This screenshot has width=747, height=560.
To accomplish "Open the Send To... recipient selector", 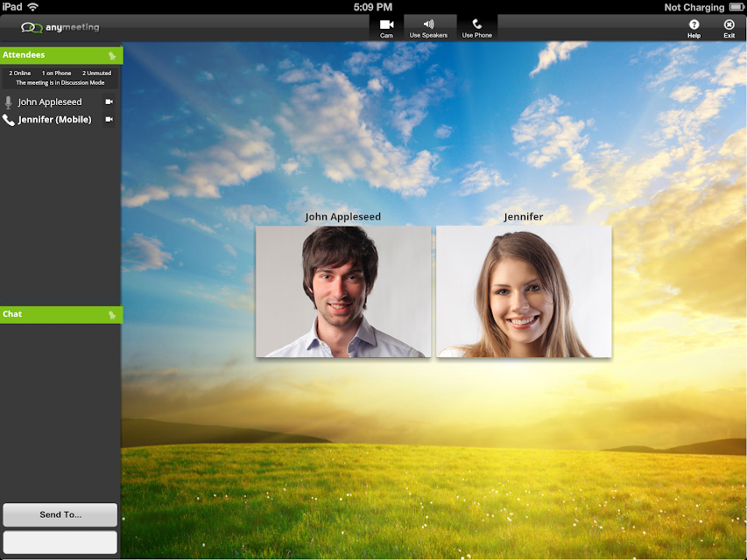I will (60, 514).
